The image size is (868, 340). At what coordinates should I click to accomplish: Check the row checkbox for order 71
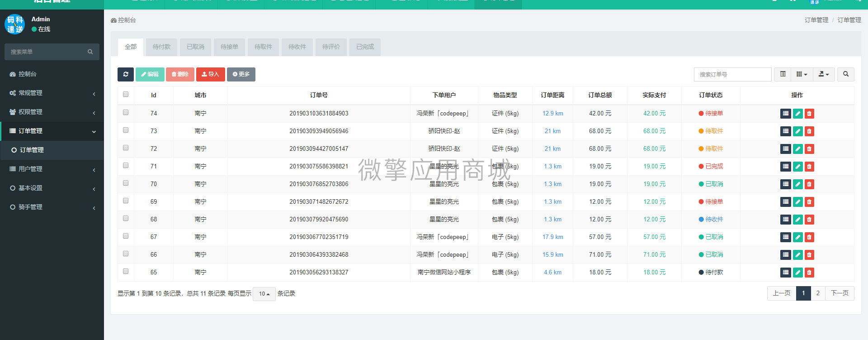[126, 166]
